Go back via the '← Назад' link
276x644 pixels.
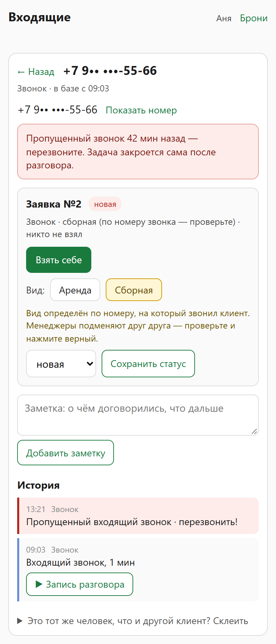pos(36,72)
